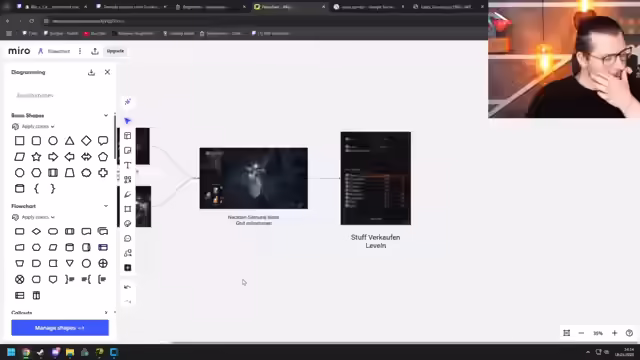Collapse the Basic Shapes section
This screenshot has height=360, width=640.
point(106,116)
